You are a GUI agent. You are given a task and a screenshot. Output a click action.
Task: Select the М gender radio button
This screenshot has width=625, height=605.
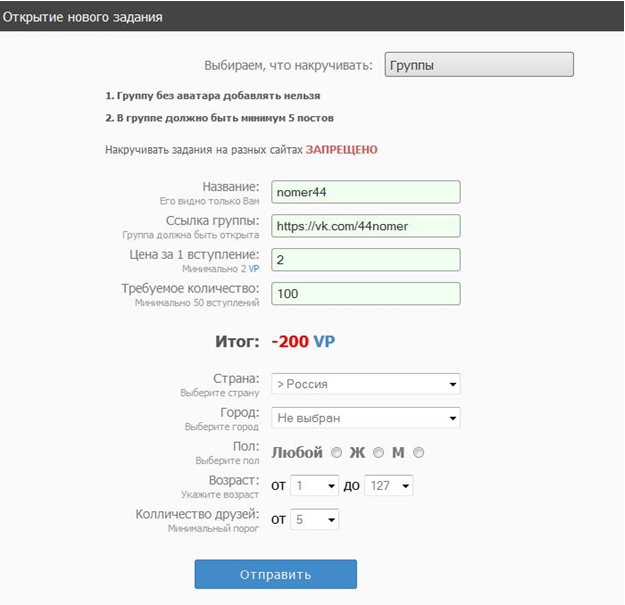[419, 453]
